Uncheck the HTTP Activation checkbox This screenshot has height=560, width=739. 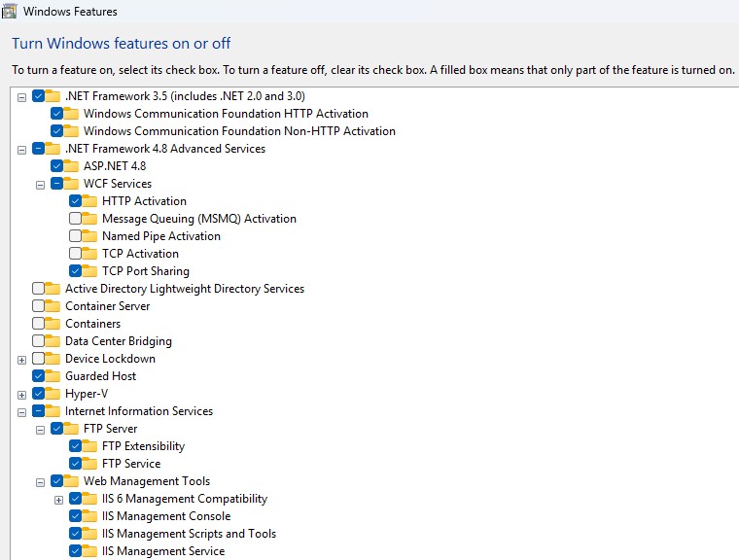tap(75, 201)
